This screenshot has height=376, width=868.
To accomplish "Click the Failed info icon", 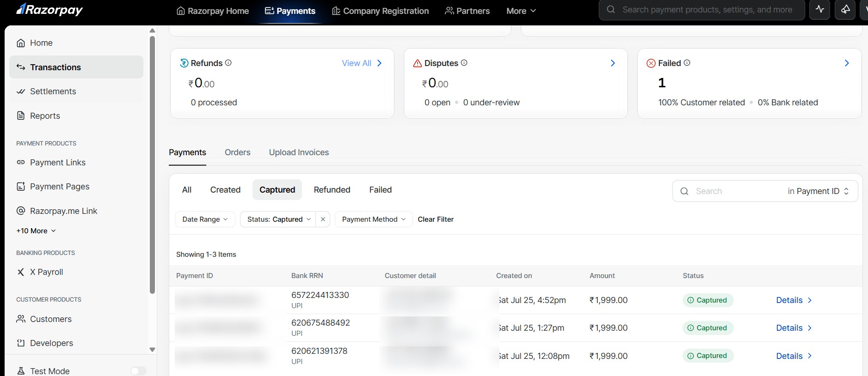I will [x=687, y=63].
